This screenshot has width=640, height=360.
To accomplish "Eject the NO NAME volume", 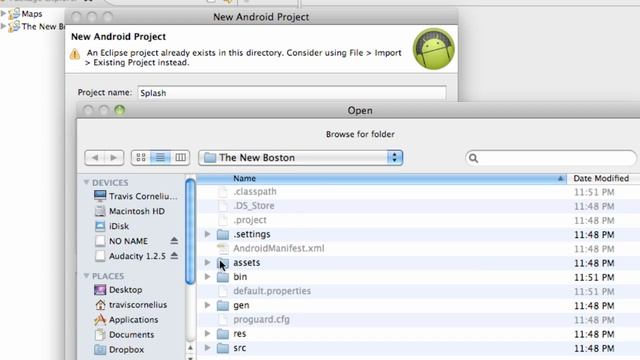I will (174, 240).
